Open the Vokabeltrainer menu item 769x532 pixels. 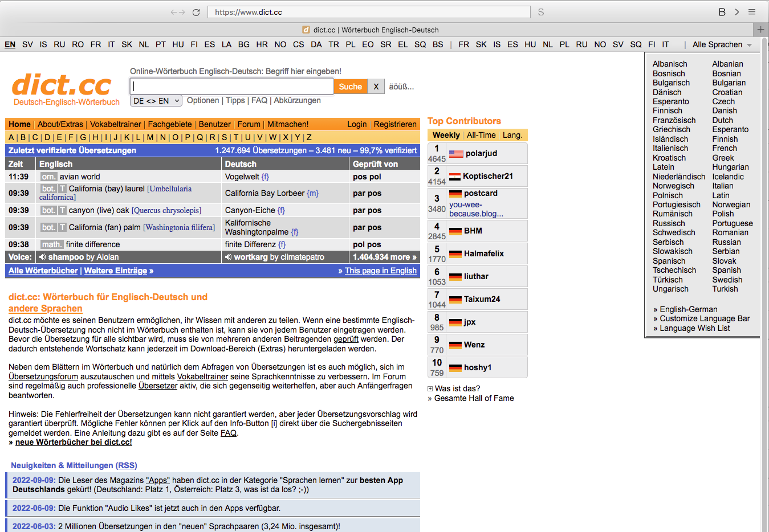click(115, 124)
